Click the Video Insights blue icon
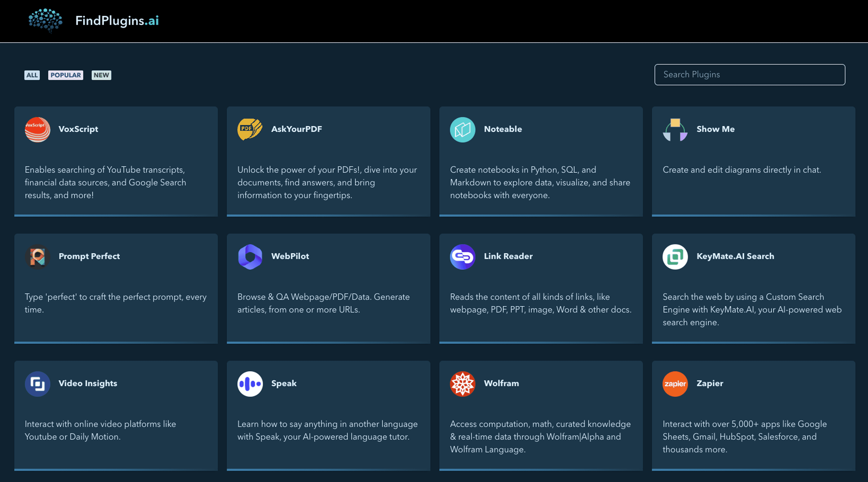868x482 pixels. click(x=38, y=384)
